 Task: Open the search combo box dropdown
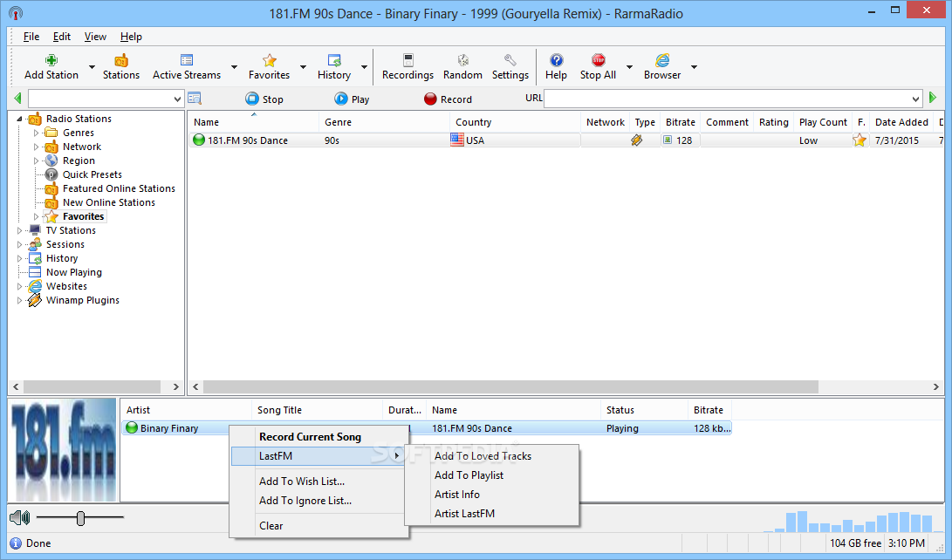pos(177,99)
